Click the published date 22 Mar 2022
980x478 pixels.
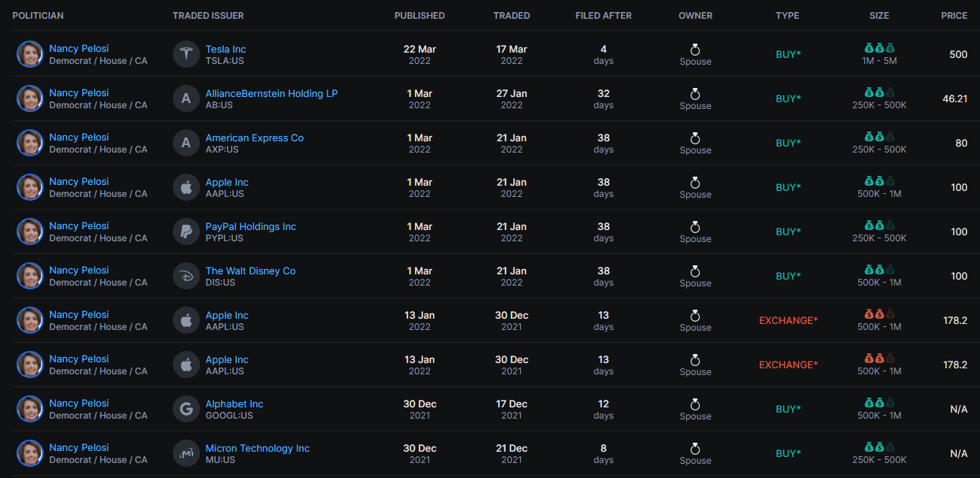(419, 54)
